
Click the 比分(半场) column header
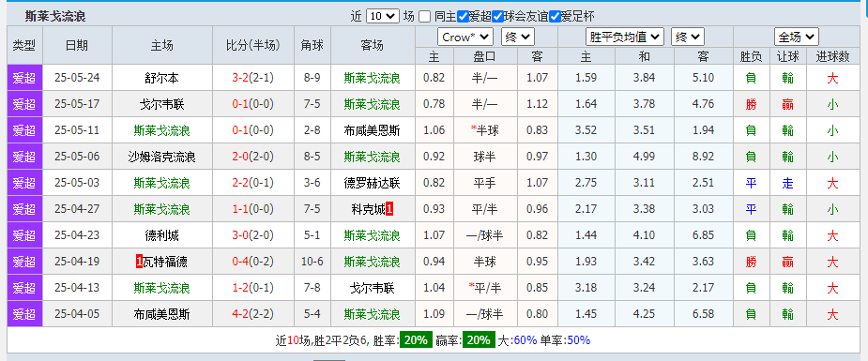coord(253,45)
